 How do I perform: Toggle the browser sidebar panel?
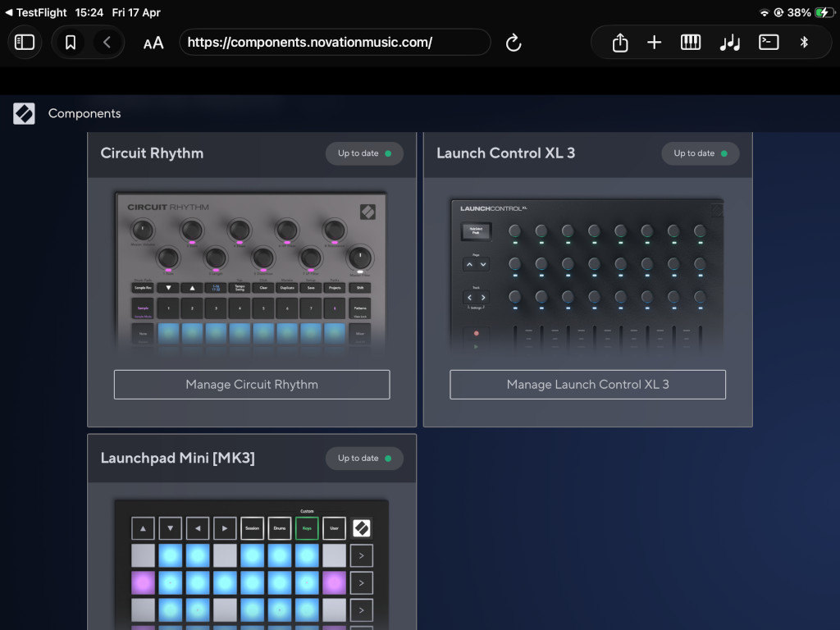tap(25, 43)
